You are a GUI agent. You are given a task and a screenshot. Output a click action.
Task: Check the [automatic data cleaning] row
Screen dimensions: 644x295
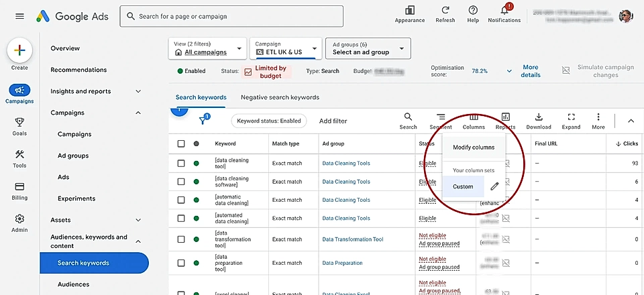point(181,200)
